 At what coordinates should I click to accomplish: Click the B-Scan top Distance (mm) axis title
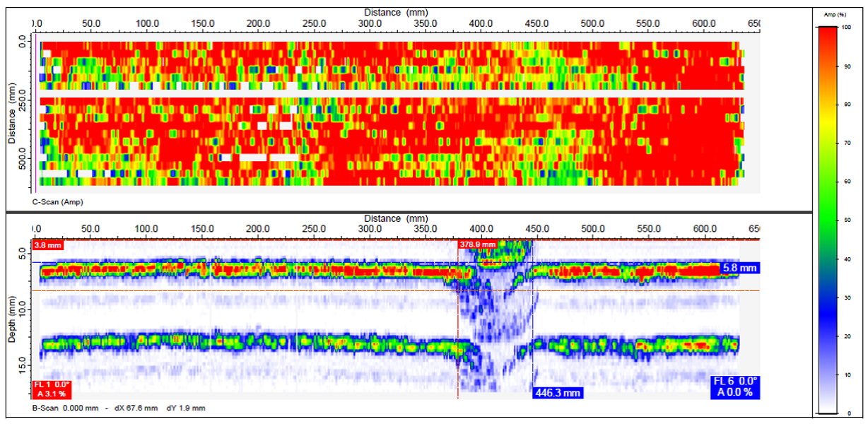point(396,218)
